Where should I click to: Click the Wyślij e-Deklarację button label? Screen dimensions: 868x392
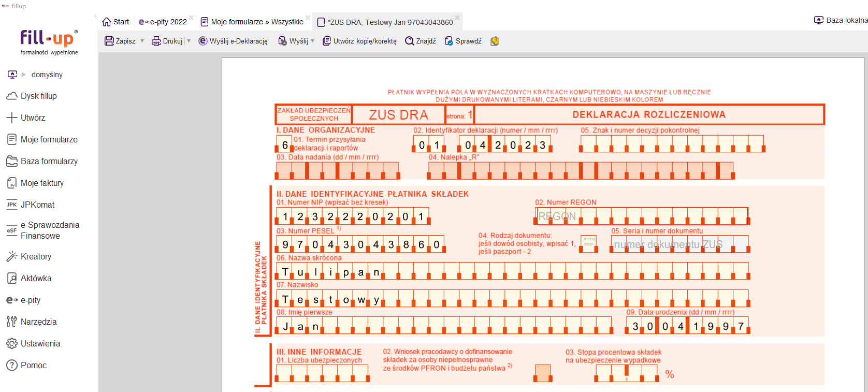239,41
